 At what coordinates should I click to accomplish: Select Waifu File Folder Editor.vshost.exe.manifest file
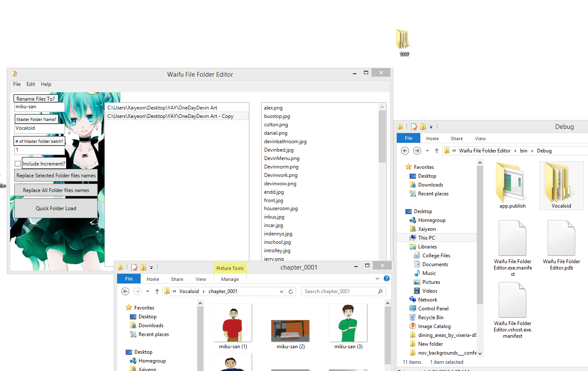click(x=513, y=310)
